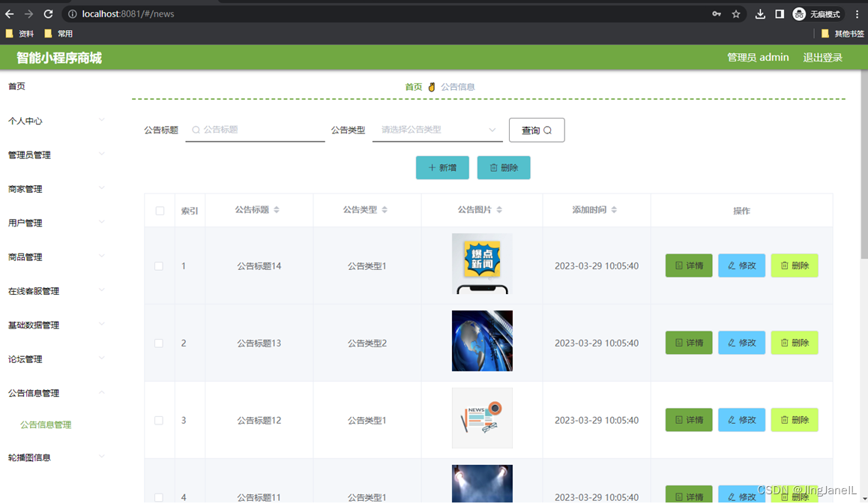Viewport: 868px width, 504px height.
Task: Click 删除 for 公告标题13
Action: (795, 343)
